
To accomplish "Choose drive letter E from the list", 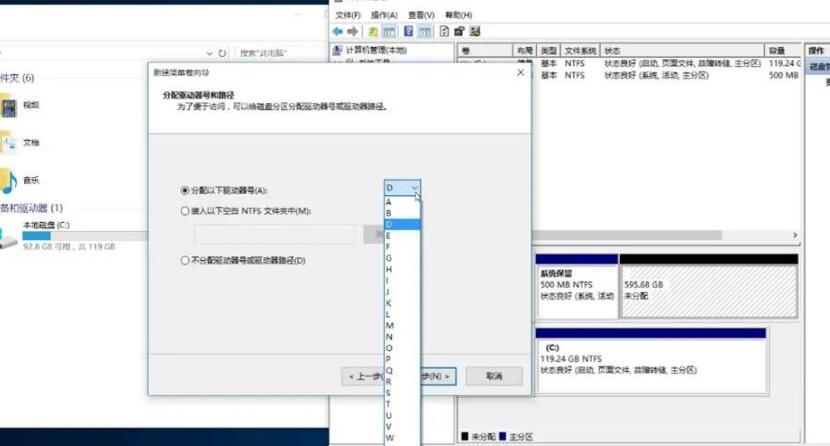I will [402, 235].
